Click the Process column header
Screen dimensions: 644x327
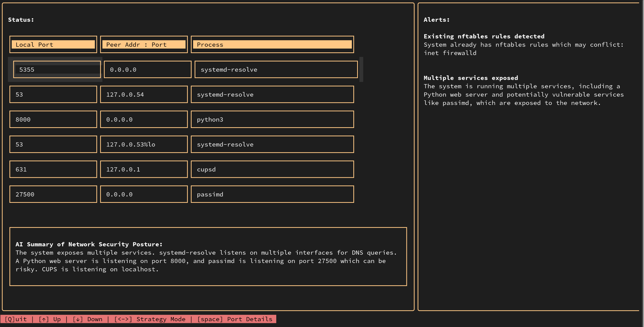click(272, 45)
